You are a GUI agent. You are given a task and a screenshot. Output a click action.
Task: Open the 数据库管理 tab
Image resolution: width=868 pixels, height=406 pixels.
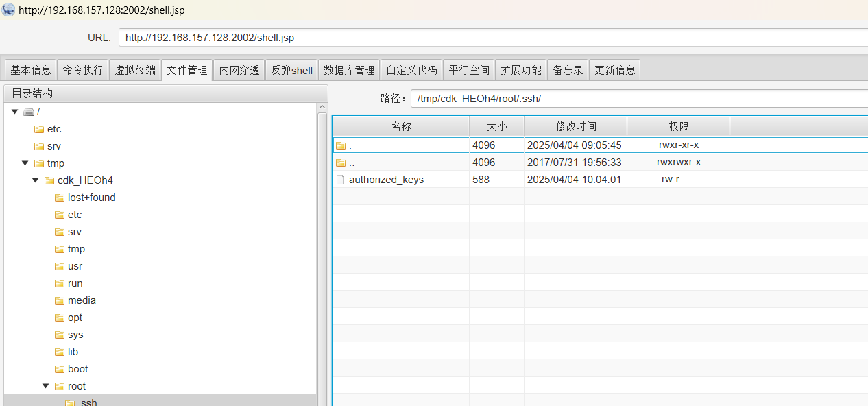click(x=349, y=70)
